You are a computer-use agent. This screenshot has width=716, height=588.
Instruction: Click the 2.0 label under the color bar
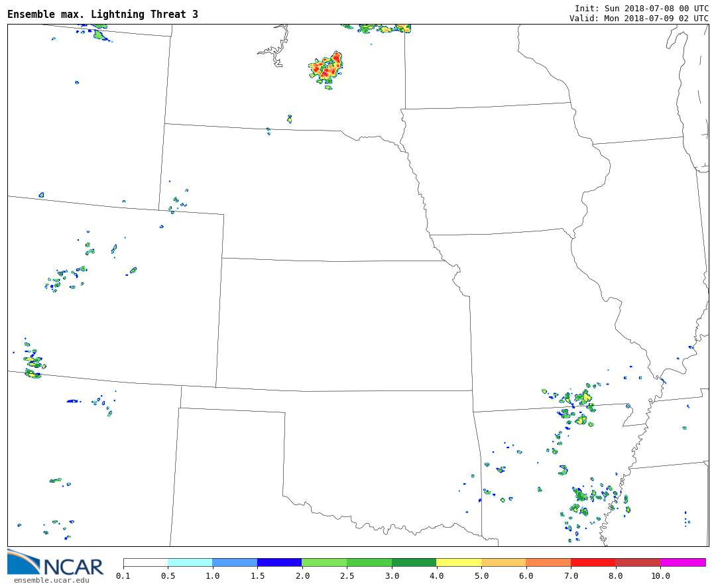[302, 576]
